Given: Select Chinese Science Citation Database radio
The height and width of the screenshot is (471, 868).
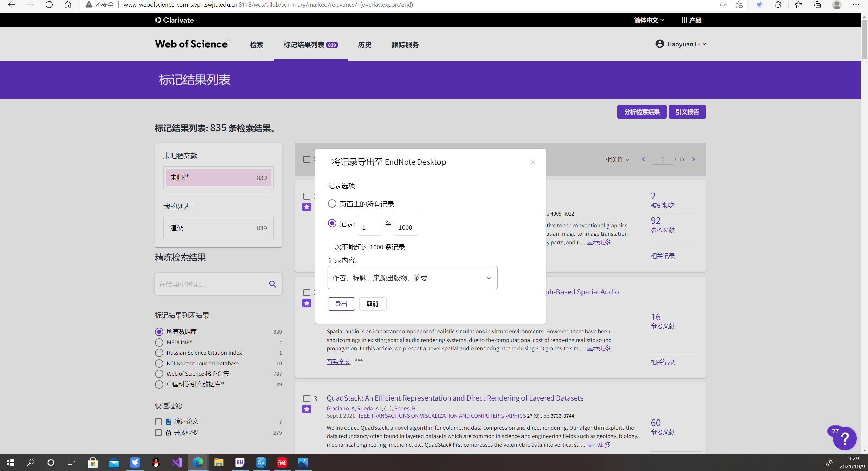Looking at the screenshot, I should pos(159,384).
